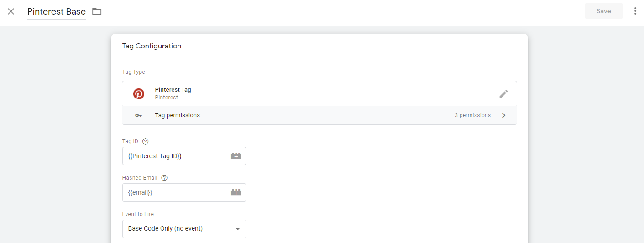This screenshot has height=243, width=644.
Task: Open help tooltip for Hashed Email
Action: tap(164, 178)
